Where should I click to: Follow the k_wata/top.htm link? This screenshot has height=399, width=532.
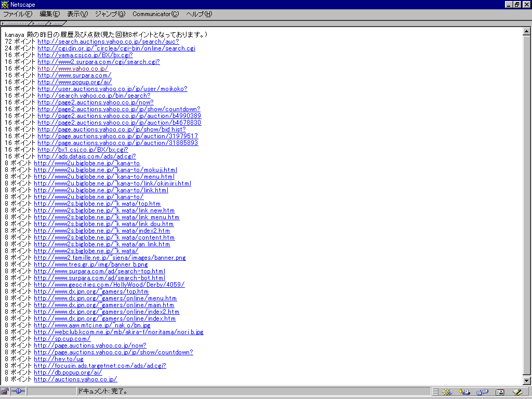(97, 204)
